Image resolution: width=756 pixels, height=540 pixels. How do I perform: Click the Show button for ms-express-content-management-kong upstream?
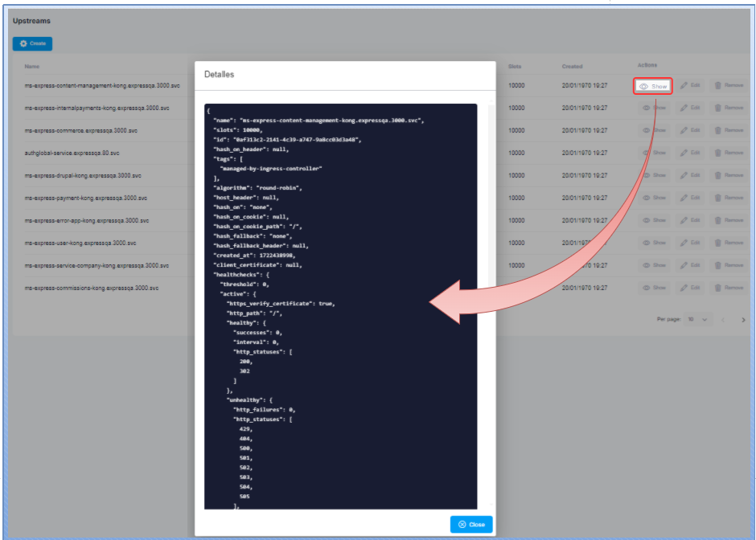(x=653, y=86)
